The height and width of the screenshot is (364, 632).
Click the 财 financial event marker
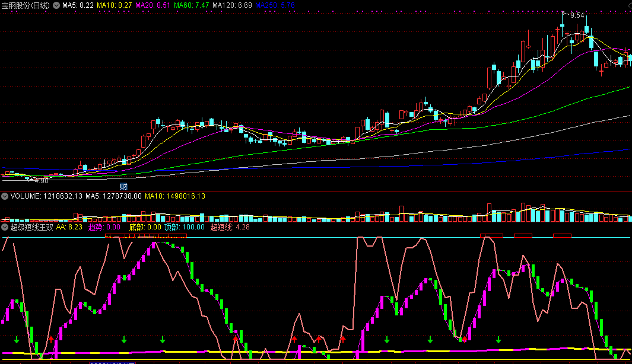point(124,186)
